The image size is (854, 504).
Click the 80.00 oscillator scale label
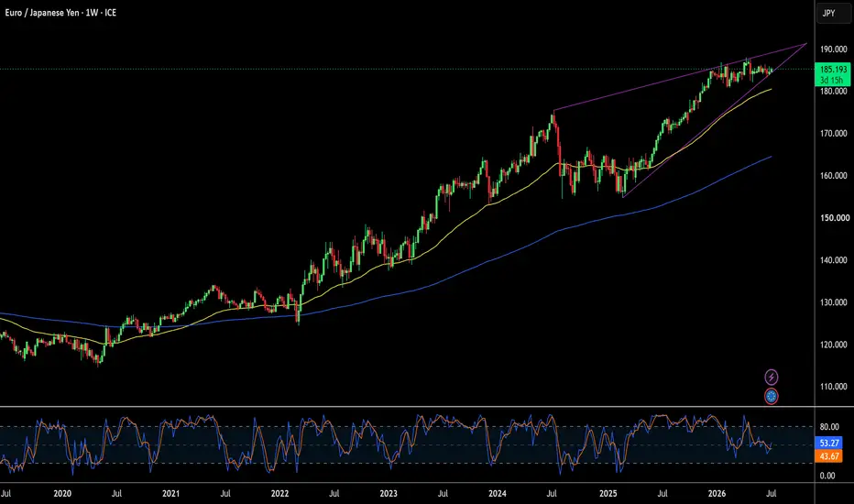coord(829,427)
